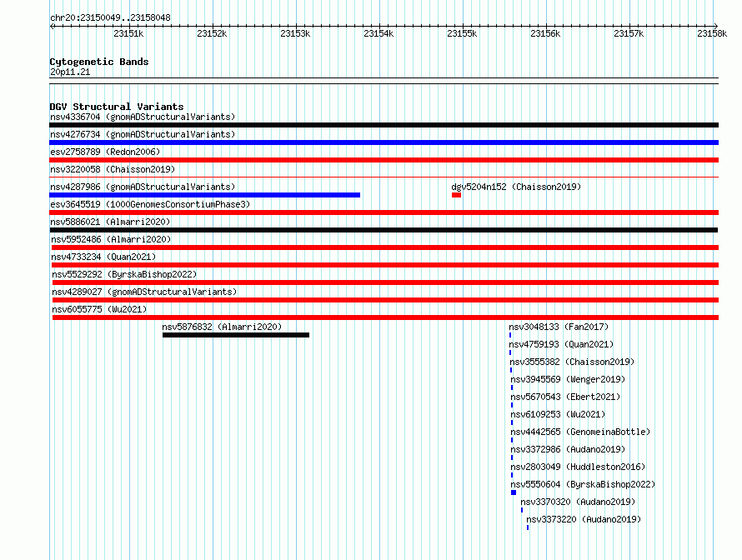This screenshot has height=560, width=742.
Task: Select the 20p11.21 band label
Action: pos(70,72)
